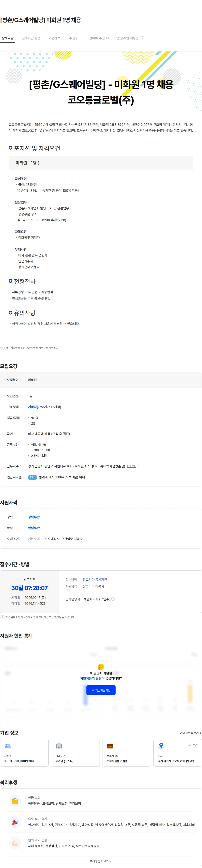
Task: Click the text 회사 내규에 따름 (면접 후 결정)
Action: coord(49,434)
